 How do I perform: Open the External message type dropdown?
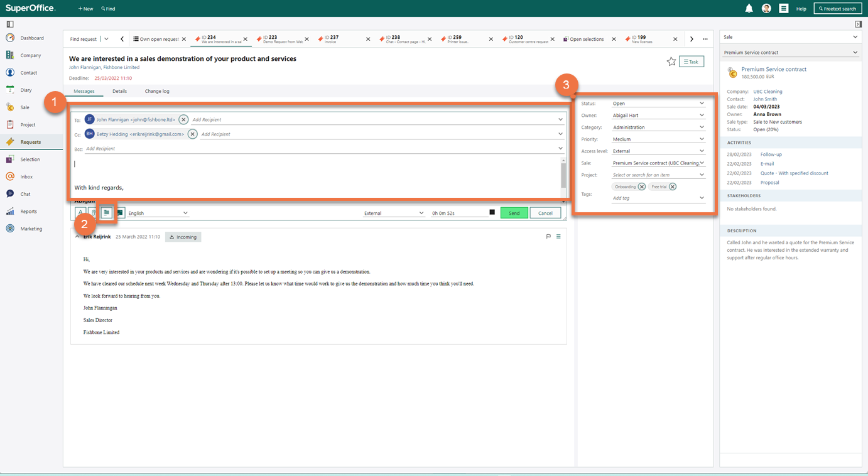[x=394, y=213]
